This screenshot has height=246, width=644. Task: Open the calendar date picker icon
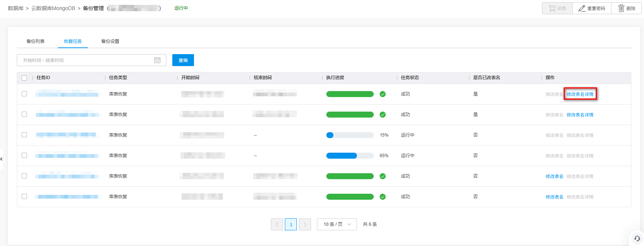(x=157, y=60)
